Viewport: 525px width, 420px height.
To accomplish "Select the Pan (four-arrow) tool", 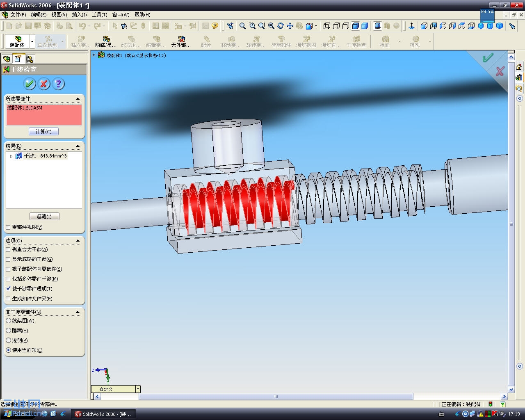I will pos(290,26).
